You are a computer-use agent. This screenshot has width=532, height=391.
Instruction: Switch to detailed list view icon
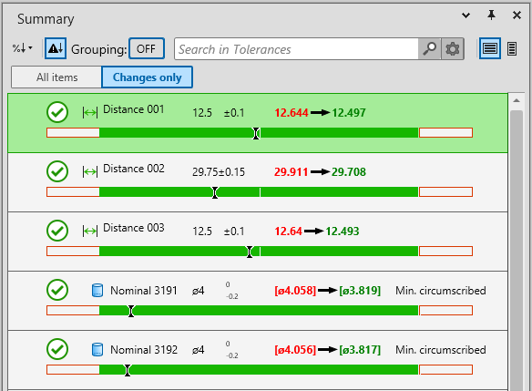(x=490, y=49)
